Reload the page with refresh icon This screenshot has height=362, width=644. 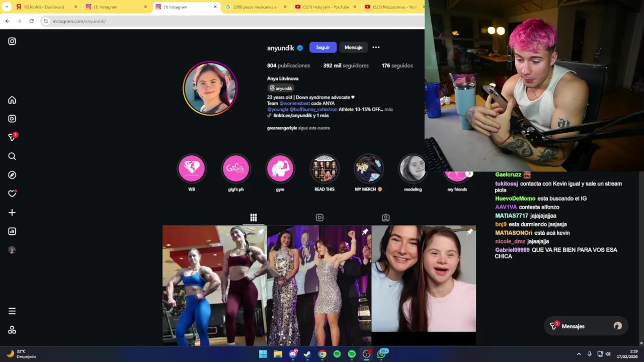tap(31, 21)
